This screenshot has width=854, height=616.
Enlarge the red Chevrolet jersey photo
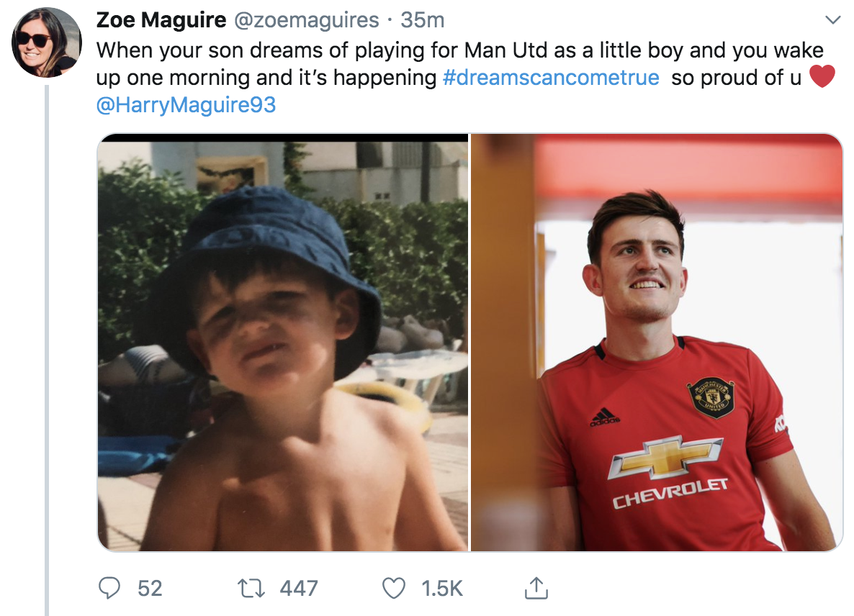[656, 343]
